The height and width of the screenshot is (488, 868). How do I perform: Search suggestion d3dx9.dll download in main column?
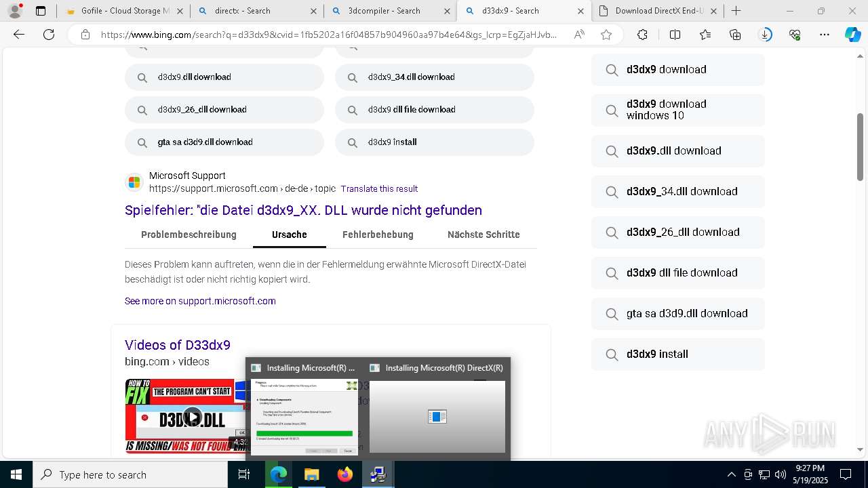pyautogui.click(x=224, y=77)
